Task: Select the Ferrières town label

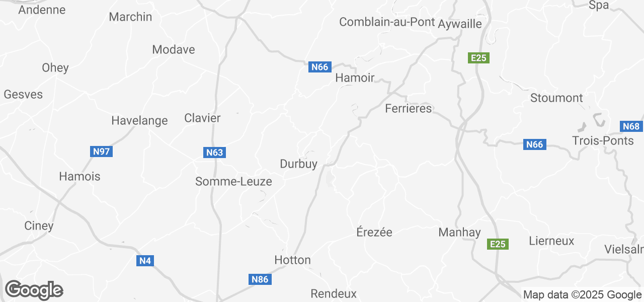Action: pos(409,108)
